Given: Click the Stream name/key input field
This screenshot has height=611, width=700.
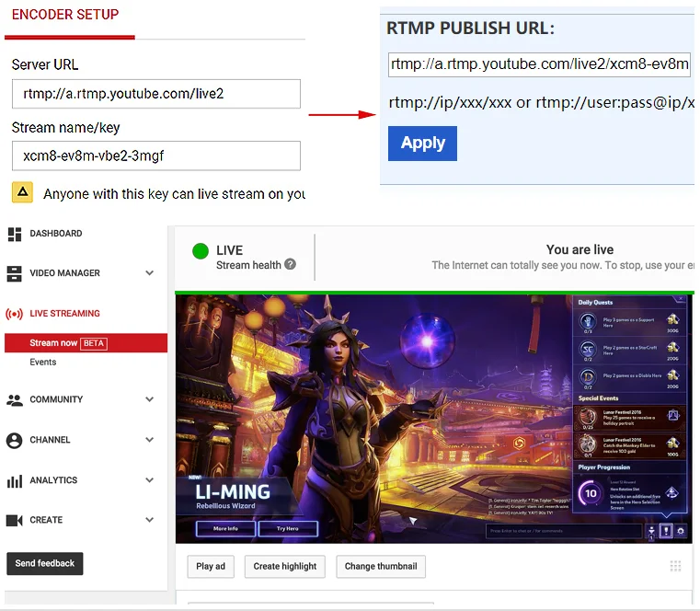Looking at the screenshot, I should [x=156, y=156].
